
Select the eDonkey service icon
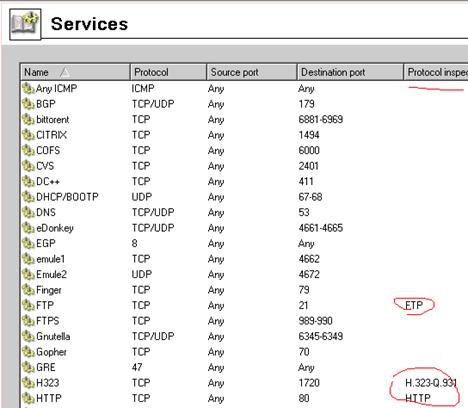[x=28, y=228]
